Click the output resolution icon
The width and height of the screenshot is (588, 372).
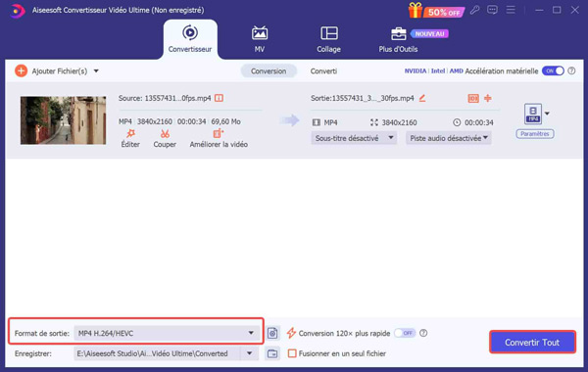pos(374,122)
